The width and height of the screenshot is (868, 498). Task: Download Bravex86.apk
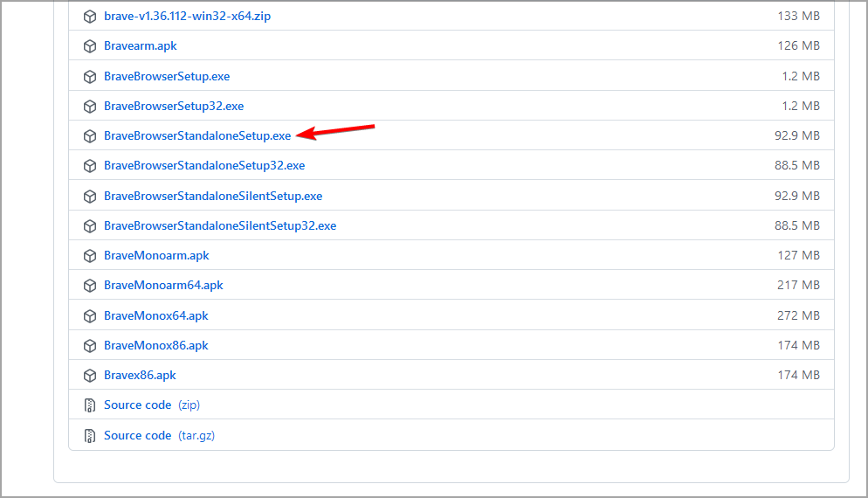[140, 375]
